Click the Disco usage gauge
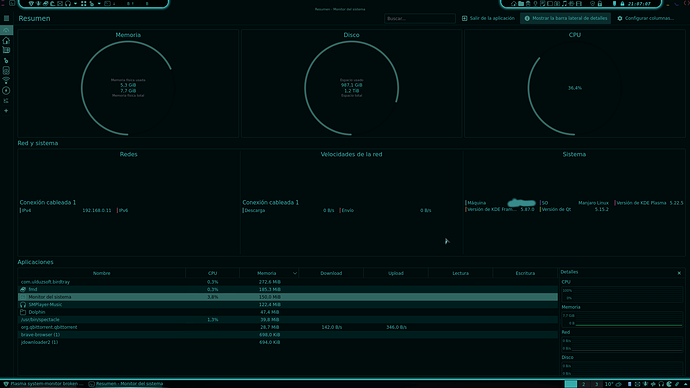Image resolution: width=690 pixels, height=388 pixels. pyautogui.click(x=351, y=88)
